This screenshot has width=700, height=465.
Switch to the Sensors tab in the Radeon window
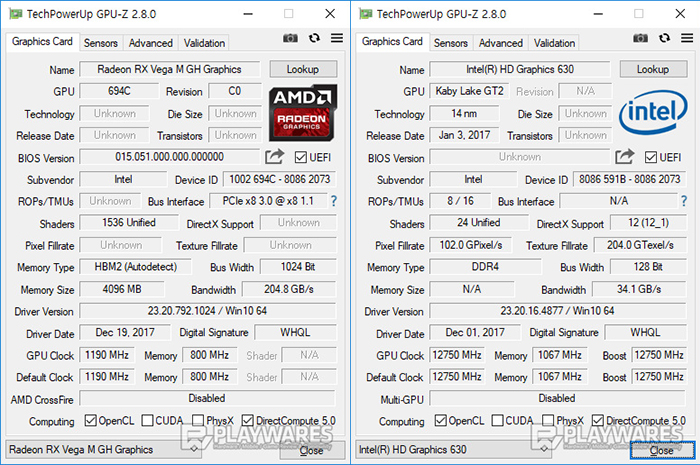[100, 43]
